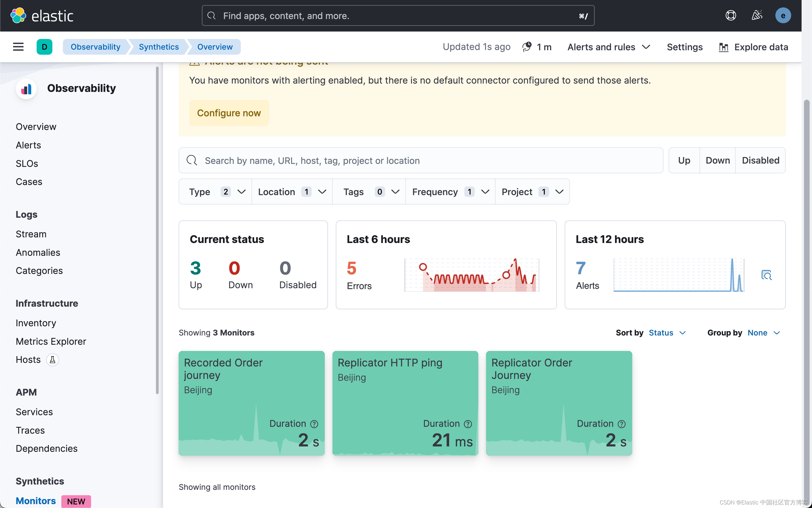Click Sort by Status dropdown
This screenshot has width=812, height=508.
point(668,333)
